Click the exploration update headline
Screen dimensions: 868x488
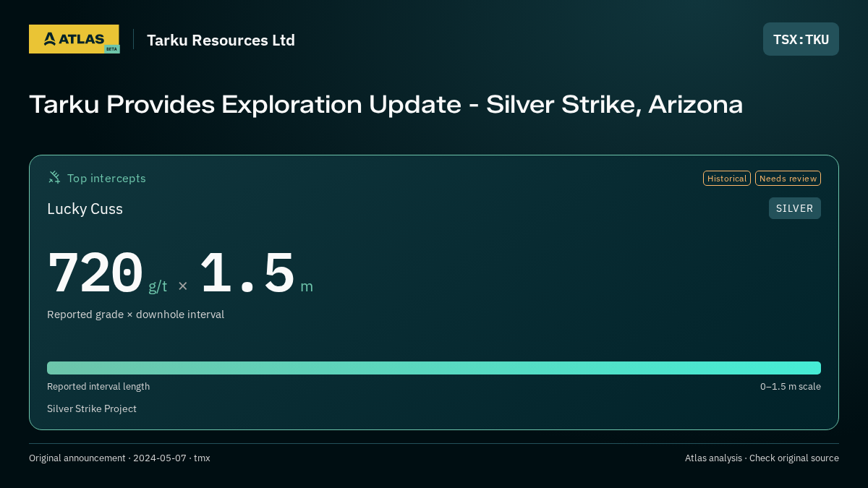(x=386, y=105)
